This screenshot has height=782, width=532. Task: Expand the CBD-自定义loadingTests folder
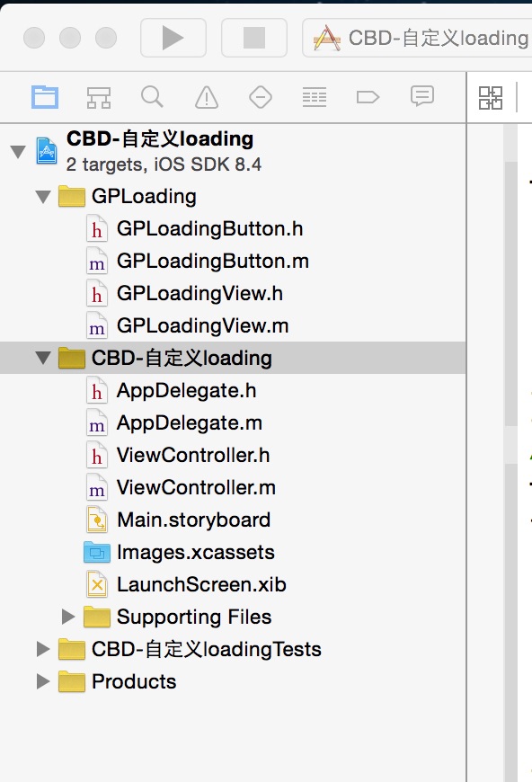pyautogui.click(x=43, y=649)
